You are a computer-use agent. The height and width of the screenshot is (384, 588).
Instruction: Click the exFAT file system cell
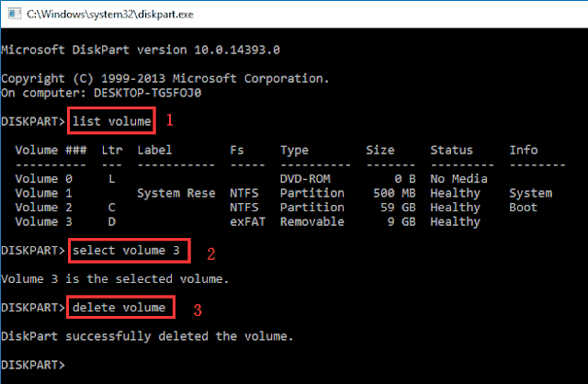[247, 221]
